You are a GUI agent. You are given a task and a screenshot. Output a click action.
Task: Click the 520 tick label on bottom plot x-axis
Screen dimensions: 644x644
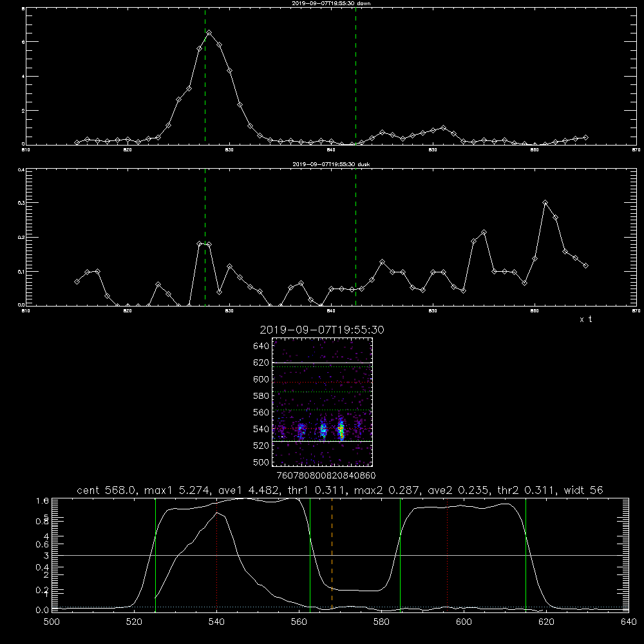135,622
